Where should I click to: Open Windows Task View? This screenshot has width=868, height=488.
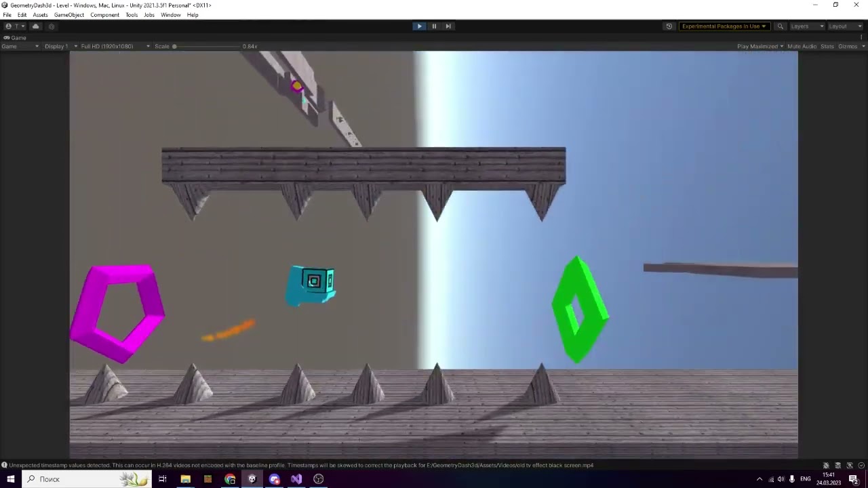(x=163, y=479)
